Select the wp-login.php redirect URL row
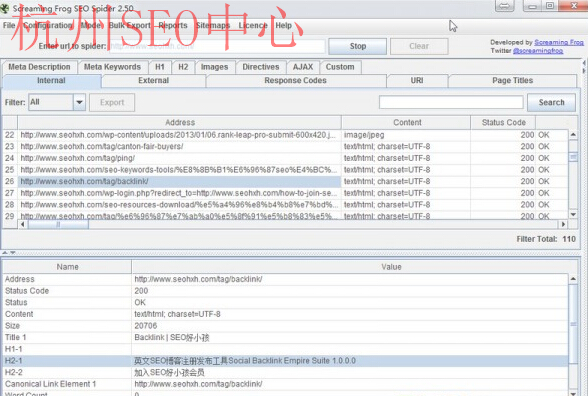 (179, 193)
